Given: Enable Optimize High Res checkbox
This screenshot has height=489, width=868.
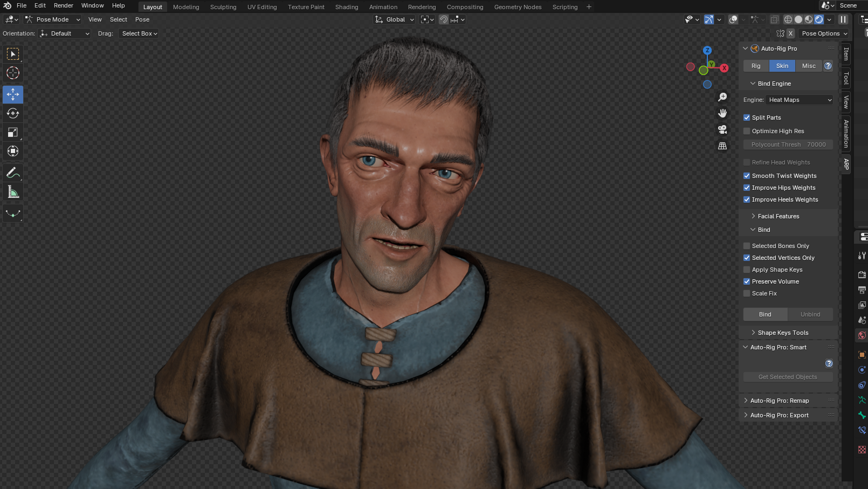Looking at the screenshot, I should tap(747, 131).
